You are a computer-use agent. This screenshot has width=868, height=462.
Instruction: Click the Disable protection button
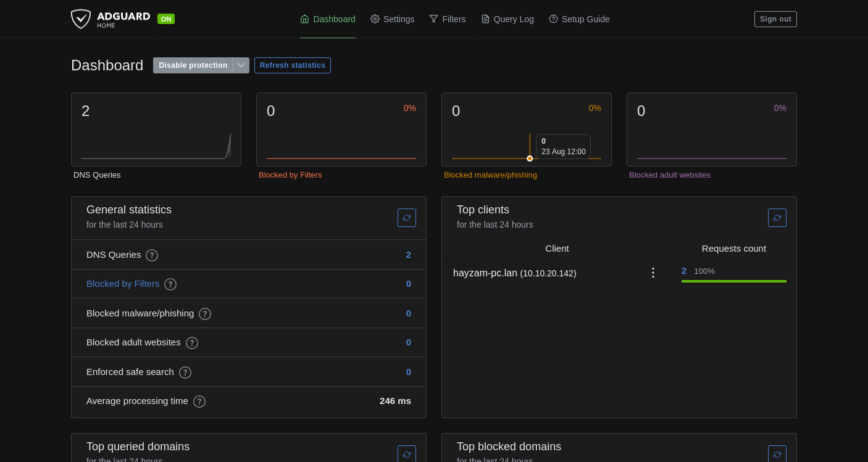[193, 65]
